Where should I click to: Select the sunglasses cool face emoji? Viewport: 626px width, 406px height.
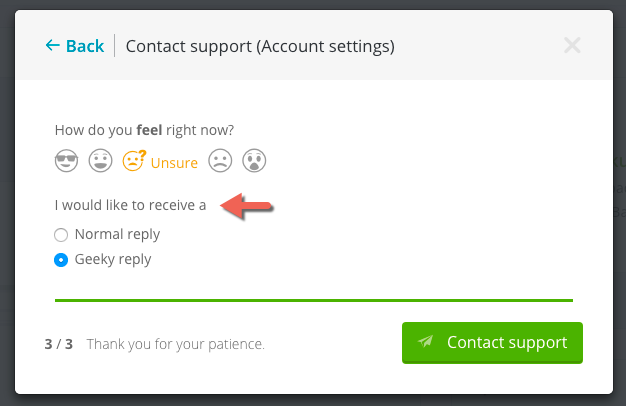pyautogui.click(x=66, y=161)
